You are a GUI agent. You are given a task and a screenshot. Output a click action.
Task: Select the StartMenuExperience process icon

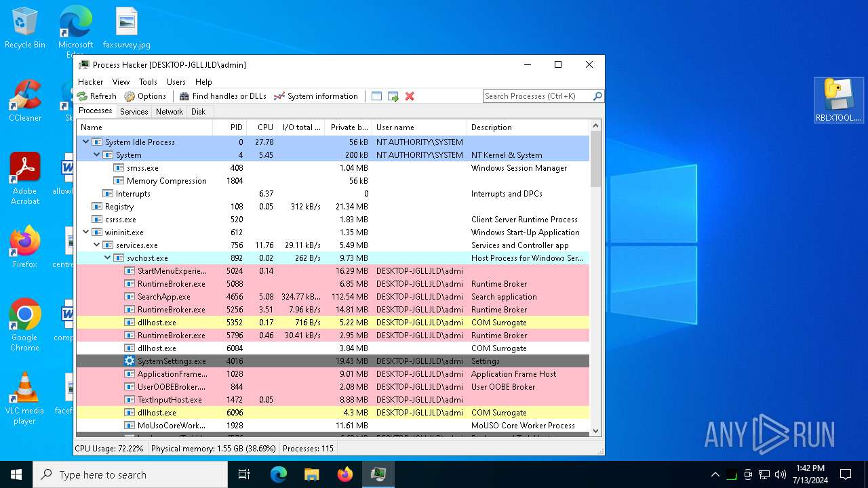pyautogui.click(x=130, y=271)
